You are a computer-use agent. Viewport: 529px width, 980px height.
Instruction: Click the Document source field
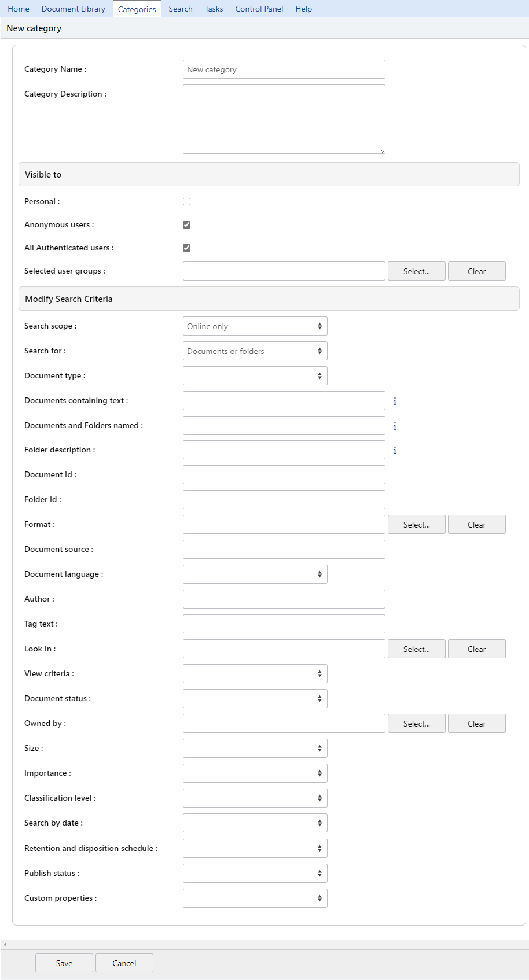coord(284,550)
